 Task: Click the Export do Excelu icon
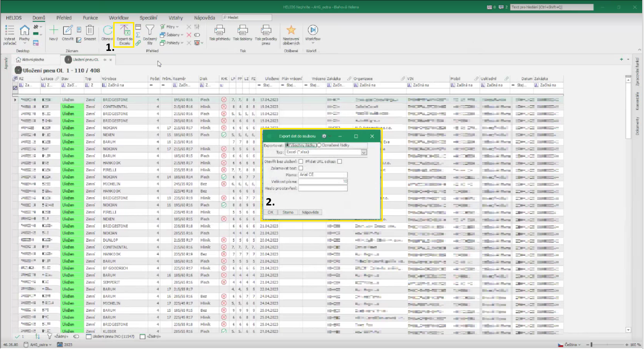124,31
